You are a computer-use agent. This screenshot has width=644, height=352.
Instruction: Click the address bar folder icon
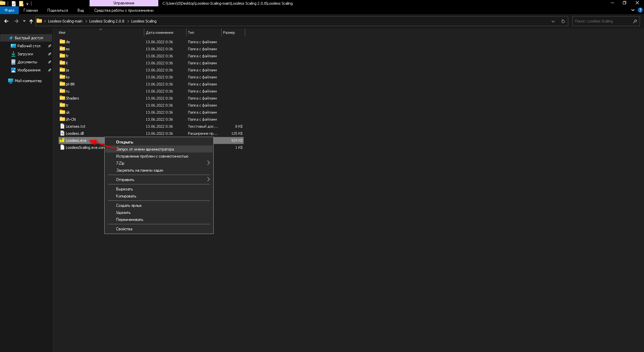(39, 21)
